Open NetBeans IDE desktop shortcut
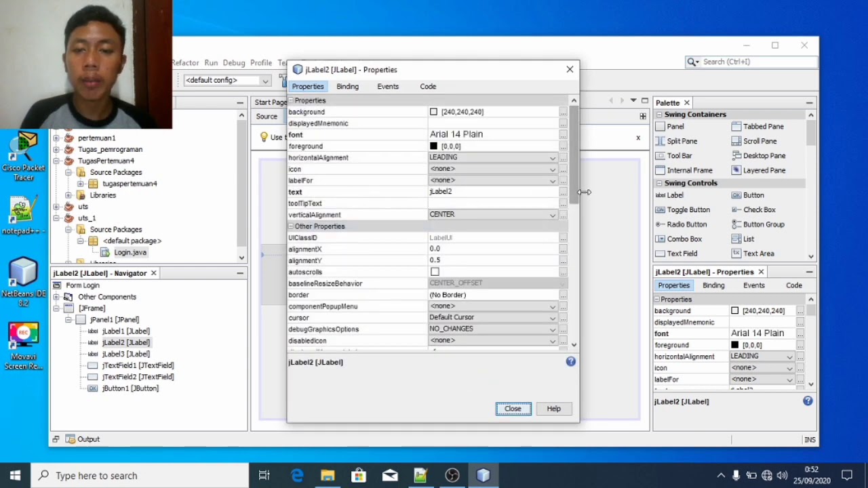This screenshot has width=868, height=488. coord(23,283)
